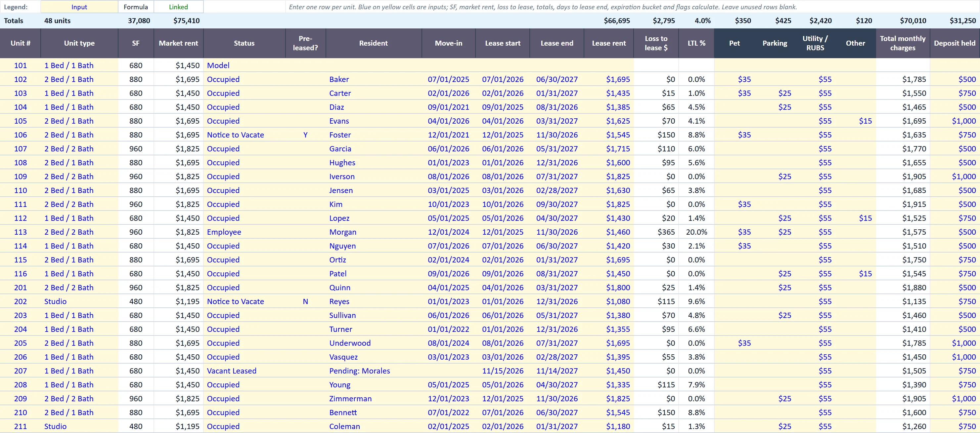Viewport: 980px width, 433px height.
Task: Click the $31,250 deposit total
Action: [955, 20]
